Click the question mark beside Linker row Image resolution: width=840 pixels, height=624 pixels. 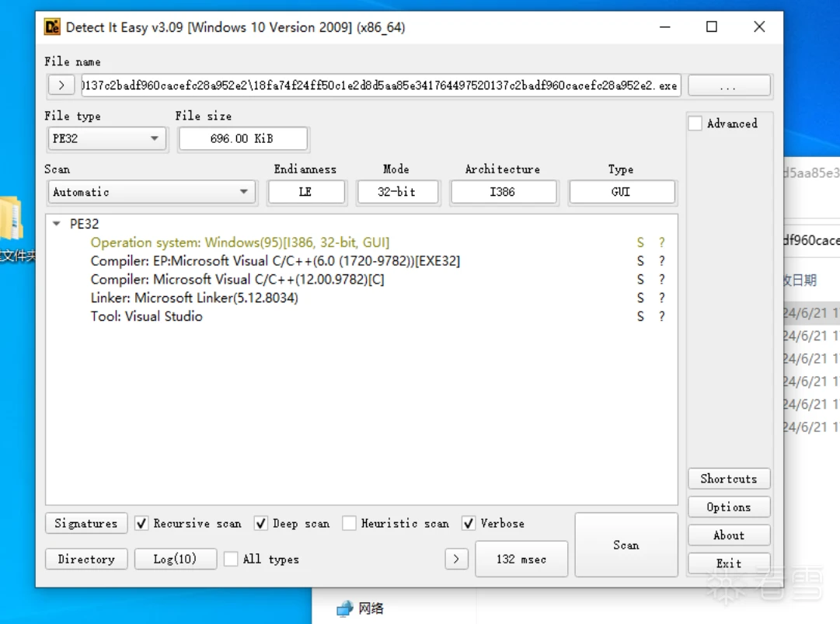click(661, 298)
